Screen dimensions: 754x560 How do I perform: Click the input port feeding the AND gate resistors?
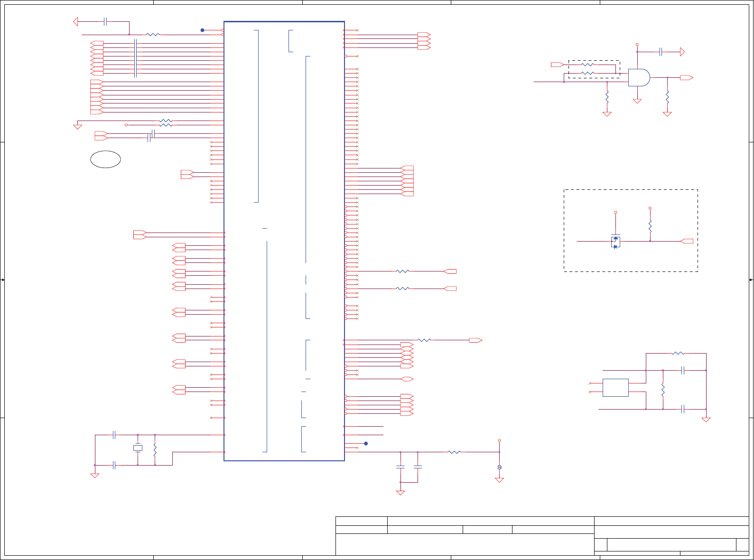point(558,65)
